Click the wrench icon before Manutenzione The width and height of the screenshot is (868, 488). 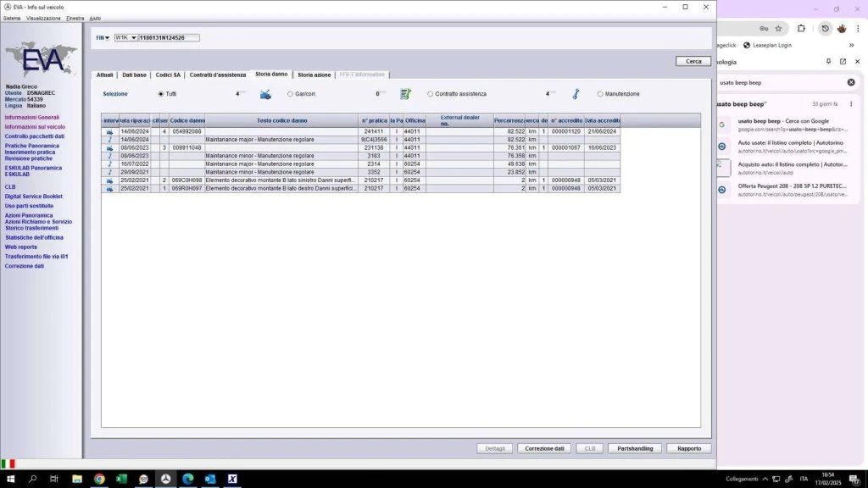tap(576, 94)
